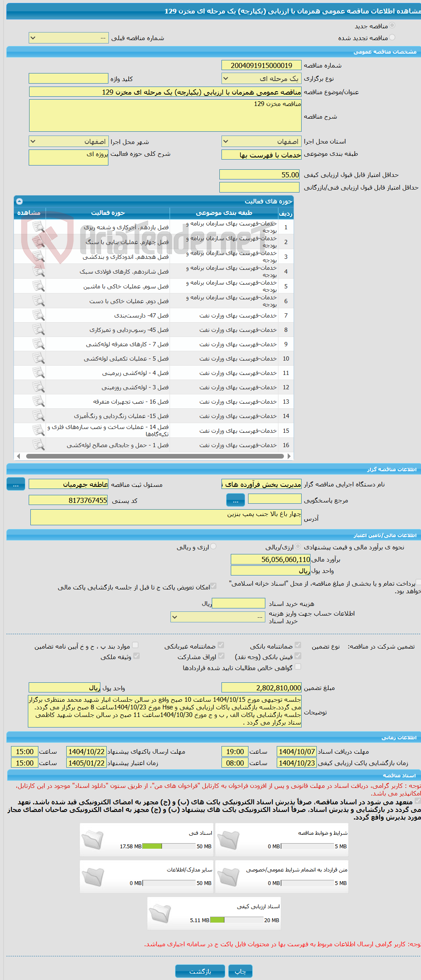Open شماره مناقصه قبلی dropdown
This screenshot has height=980, width=421.
(x=69, y=38)
